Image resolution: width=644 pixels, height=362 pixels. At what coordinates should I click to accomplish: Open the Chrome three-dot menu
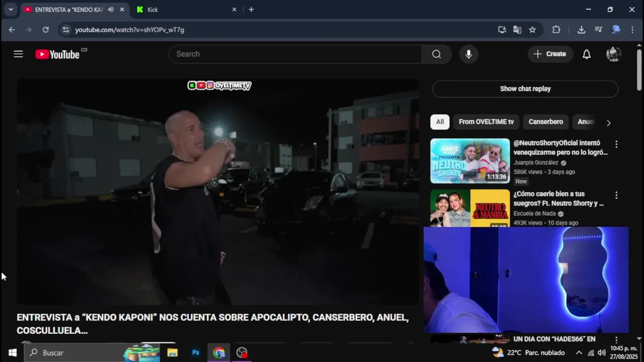point(632,30)
